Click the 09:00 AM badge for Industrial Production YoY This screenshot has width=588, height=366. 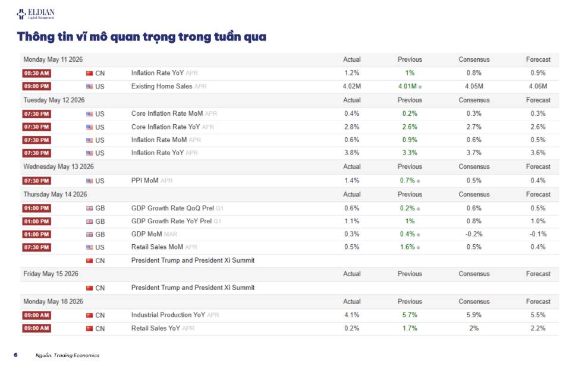coord(36,315)
